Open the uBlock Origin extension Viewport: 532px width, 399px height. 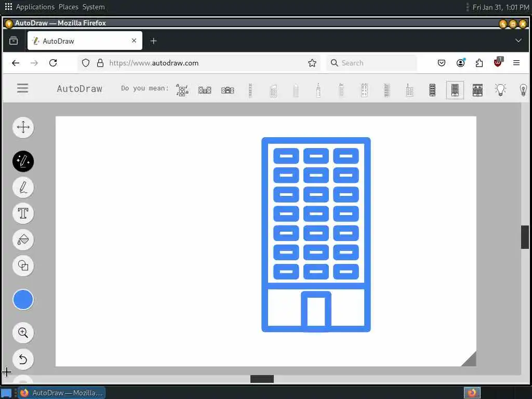(x=498, y=62)
